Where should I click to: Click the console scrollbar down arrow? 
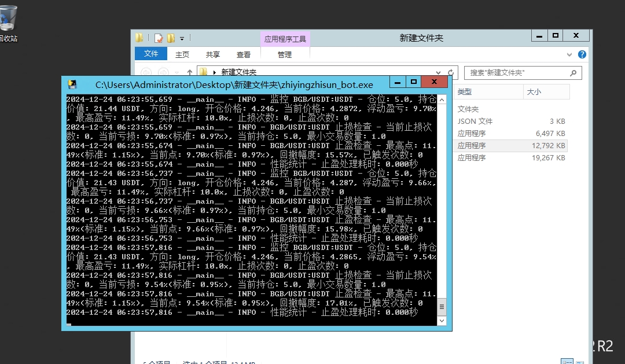click(442, 321)
